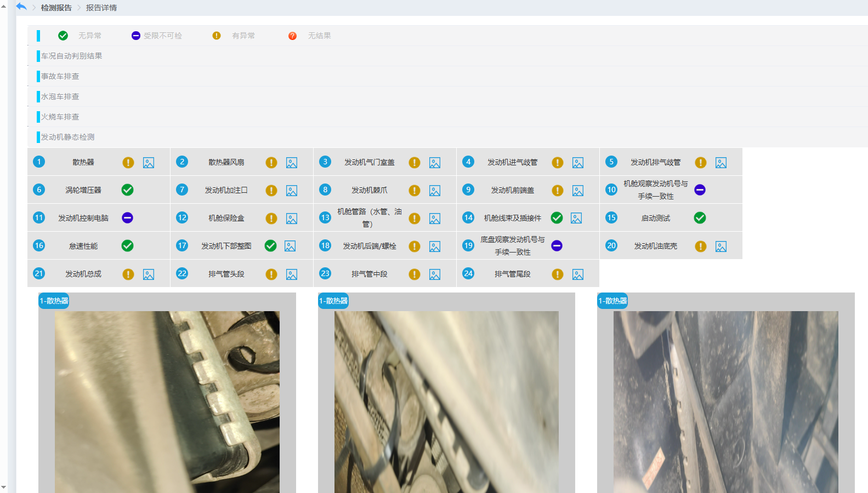
Task: Open picture icon for 排气管尾段
Action: (x=578, y=274)
